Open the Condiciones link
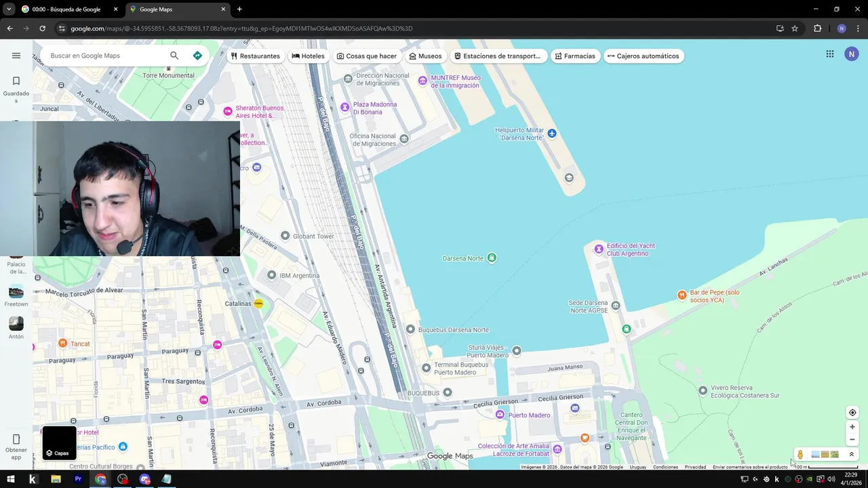Screen dimensions: 868x488 (x=665, y=467)
